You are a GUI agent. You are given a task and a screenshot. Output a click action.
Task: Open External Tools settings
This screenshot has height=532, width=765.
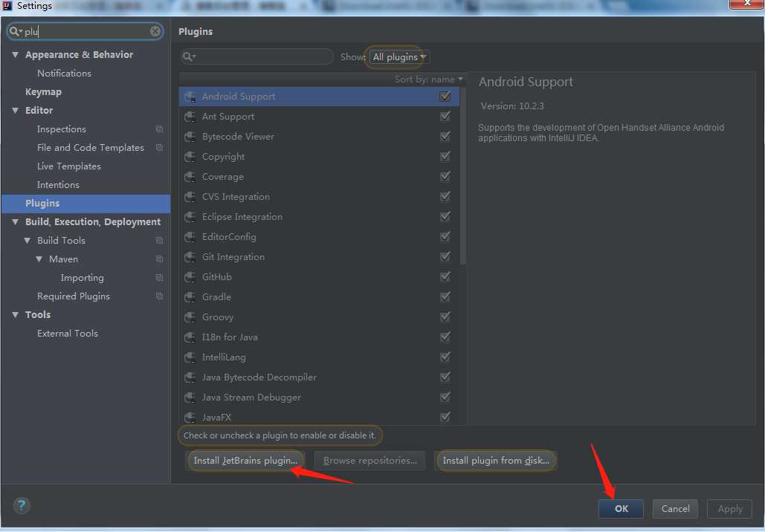(x=68, y=334)
